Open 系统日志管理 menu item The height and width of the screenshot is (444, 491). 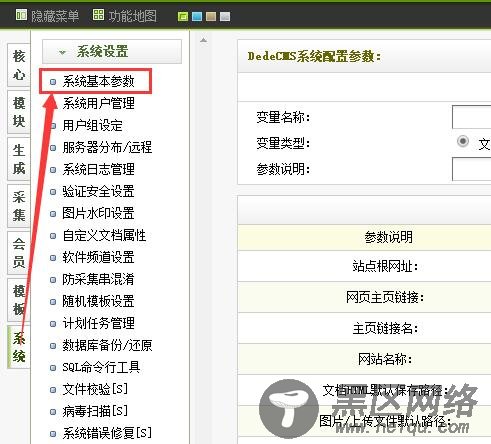[x=98, y=169]
